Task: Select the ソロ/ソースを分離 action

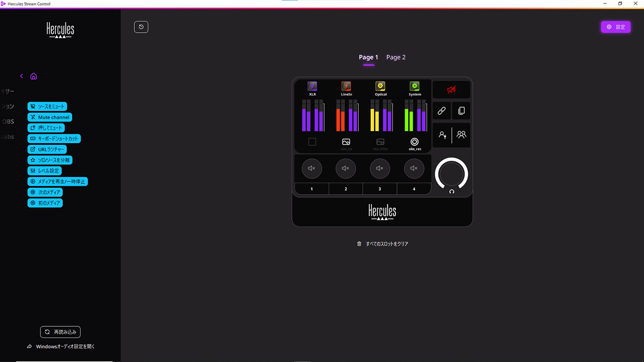Action: pos(50,160)
